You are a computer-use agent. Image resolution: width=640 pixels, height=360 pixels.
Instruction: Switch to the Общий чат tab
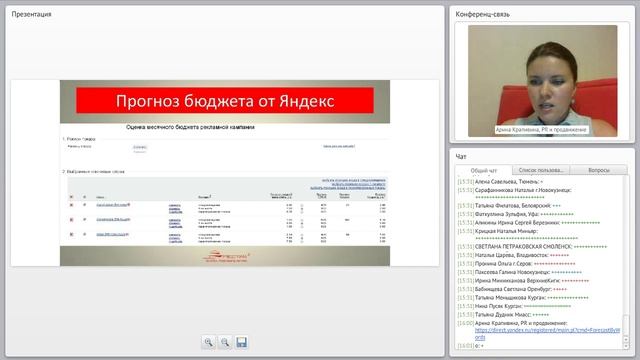pos(484,170)
